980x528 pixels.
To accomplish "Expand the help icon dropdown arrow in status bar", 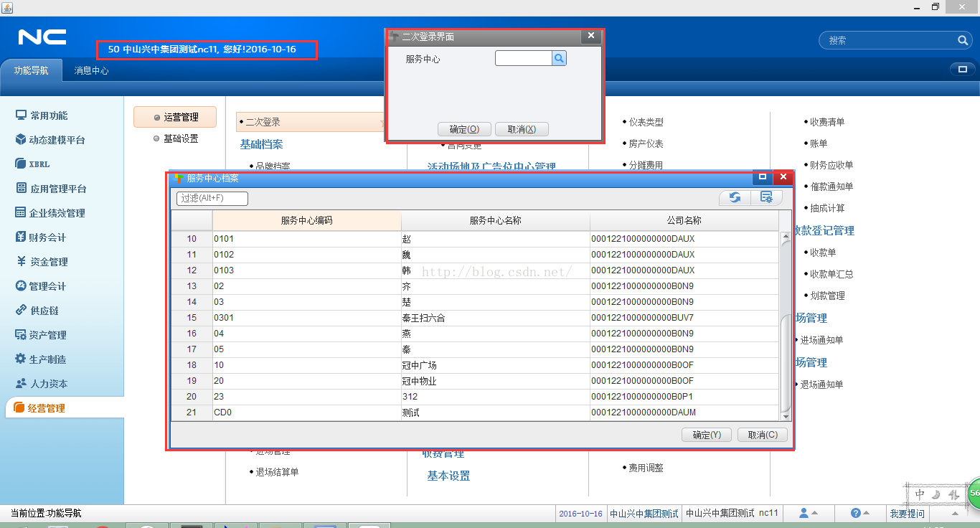I will coord(867,514).
